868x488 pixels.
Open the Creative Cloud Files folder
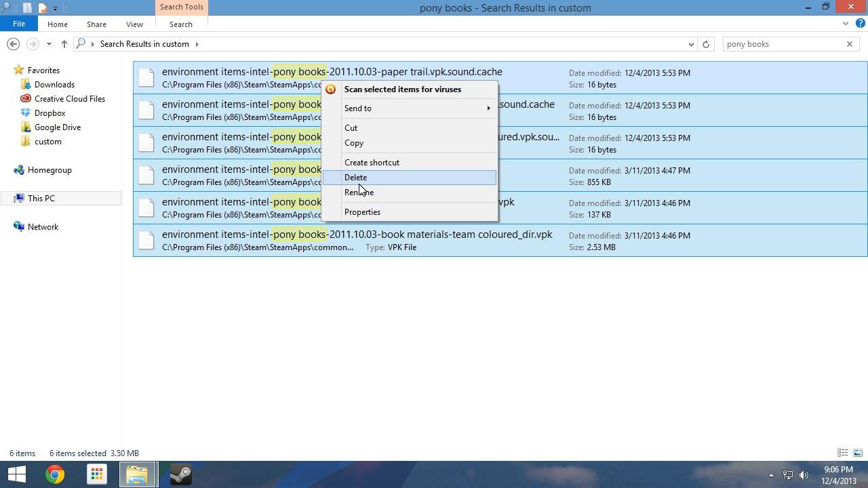[x=70, y=99]
